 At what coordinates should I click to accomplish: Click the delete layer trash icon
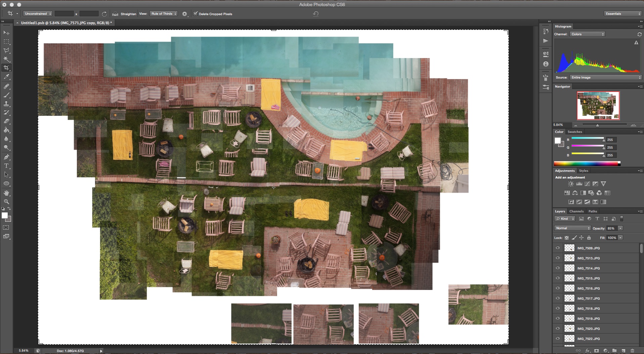[x=632, y=351]
